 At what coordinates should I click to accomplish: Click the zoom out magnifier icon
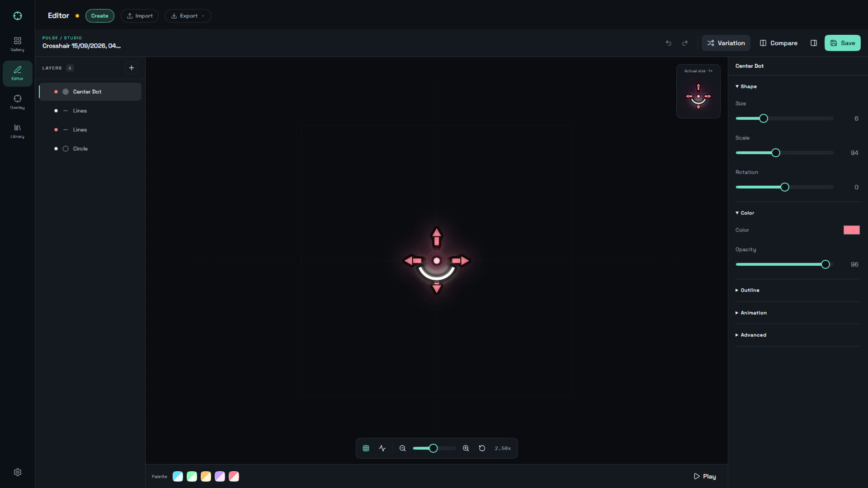[402, 448]
